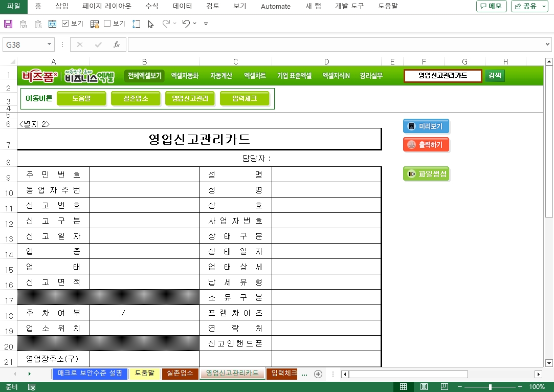Add a new sheet with plus icon
This screenshot has width=554, height=392.
pyautogui.click(x=318, y=374)
